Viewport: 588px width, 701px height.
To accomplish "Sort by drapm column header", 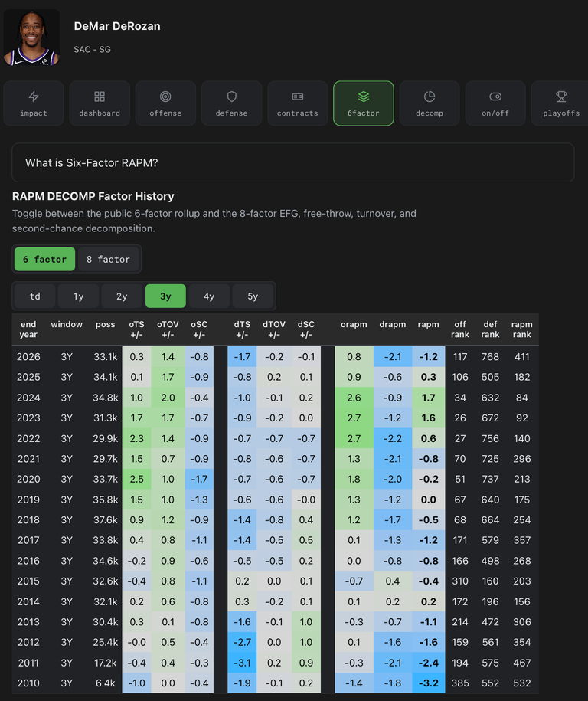I will pyautogui.click(x=393, y=325).
